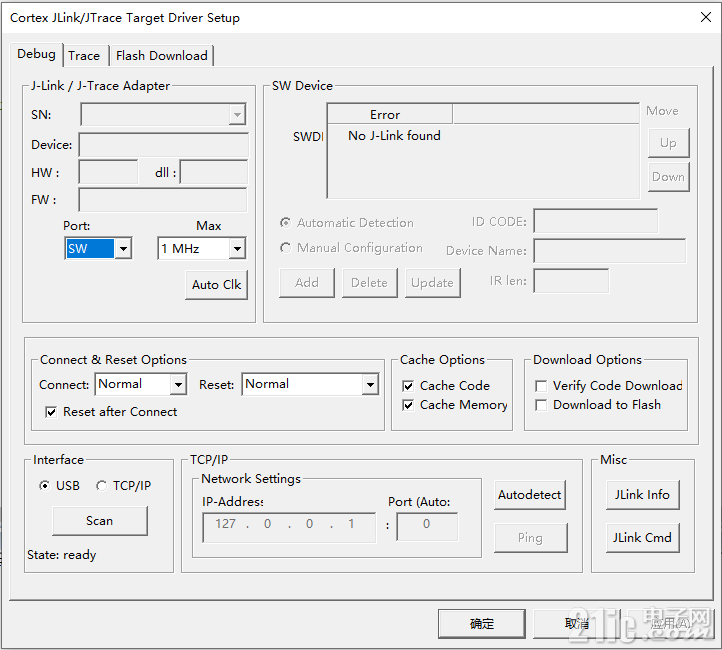This screenshot has height=650, width=722.
Task: Switch to the Trace tab
Action: pos(84,56)
